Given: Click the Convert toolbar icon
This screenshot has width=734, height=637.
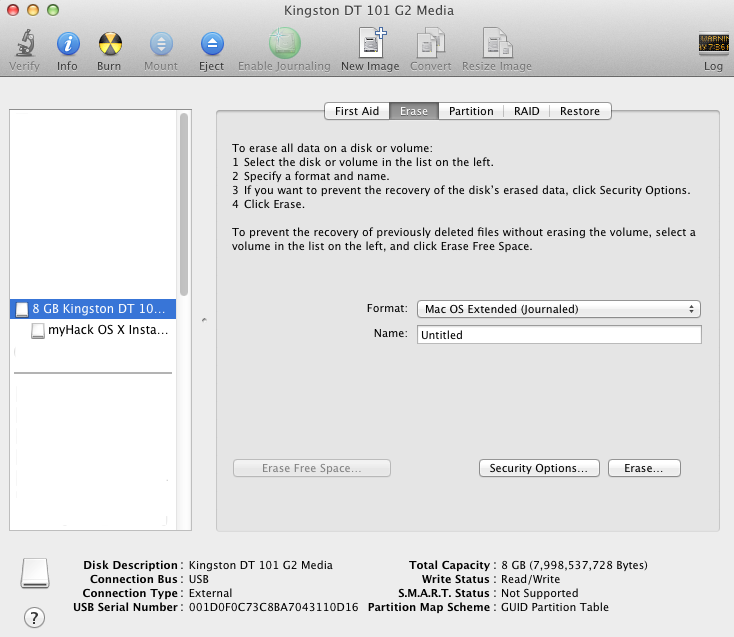Looking at the screenshot, I should 431,43.
